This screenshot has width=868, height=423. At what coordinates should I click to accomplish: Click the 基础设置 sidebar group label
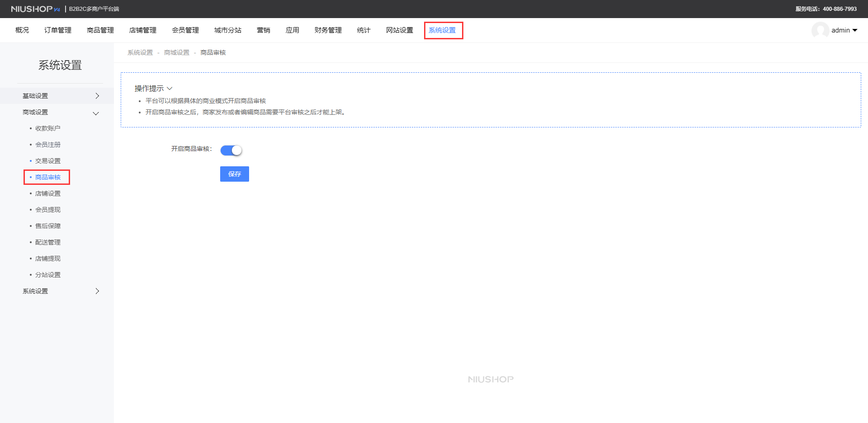pos(35,96)
